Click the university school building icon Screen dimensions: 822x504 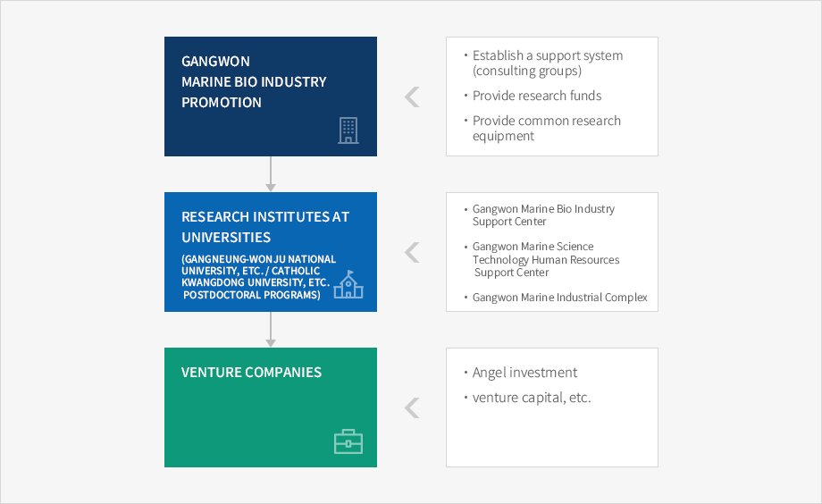tap(348, 284)
